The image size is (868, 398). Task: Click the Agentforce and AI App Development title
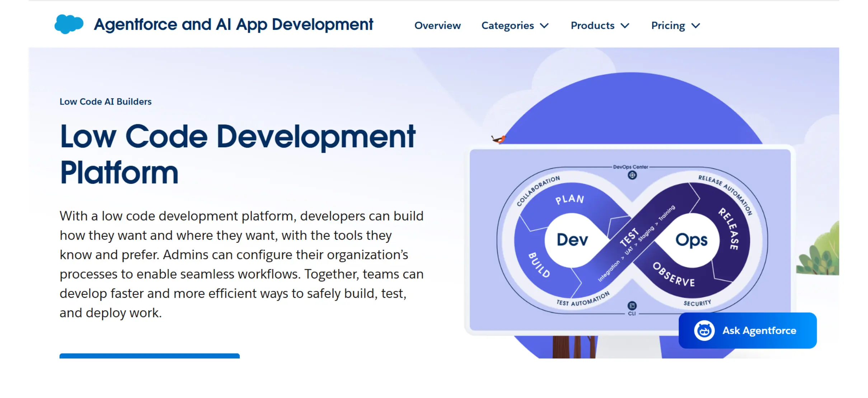[x=233, y=24]
